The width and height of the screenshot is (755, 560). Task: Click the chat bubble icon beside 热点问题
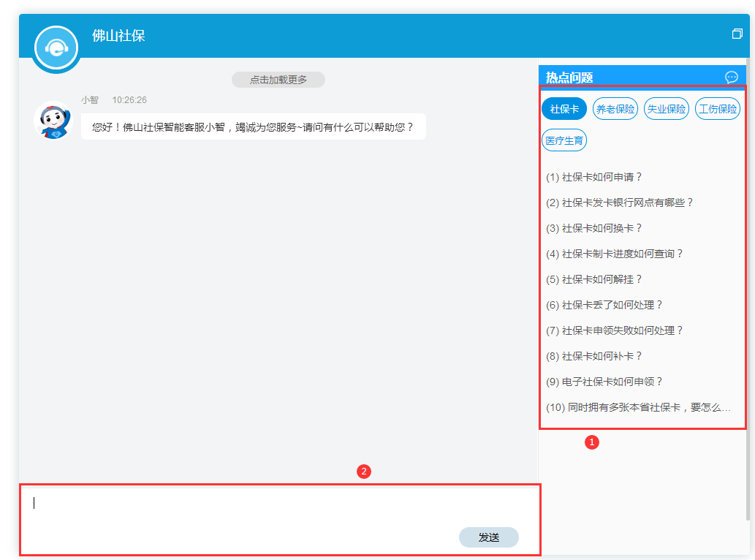tap(731, 77)
